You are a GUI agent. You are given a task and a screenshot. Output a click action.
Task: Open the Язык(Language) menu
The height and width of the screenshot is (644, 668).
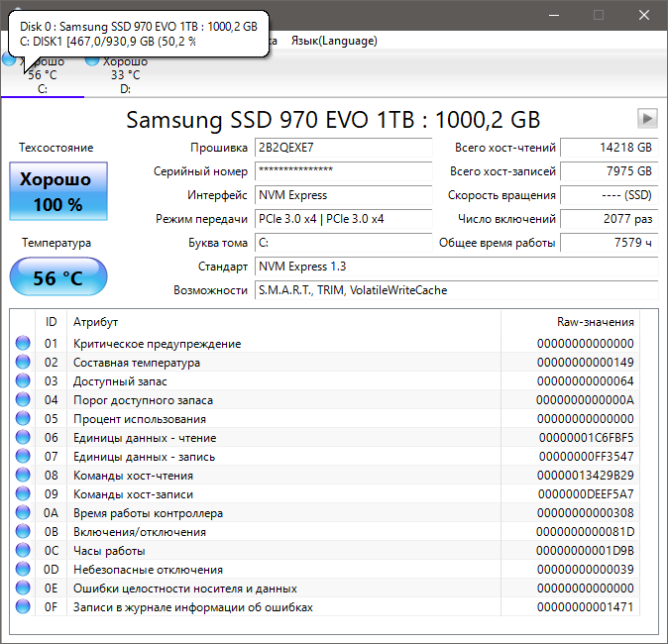(334, 41)
